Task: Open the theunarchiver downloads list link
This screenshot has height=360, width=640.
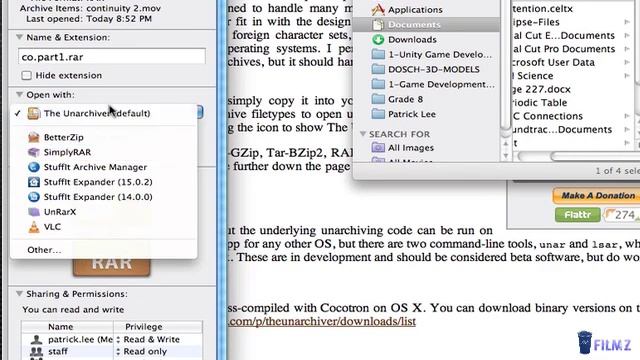Action: click(322, 321)
